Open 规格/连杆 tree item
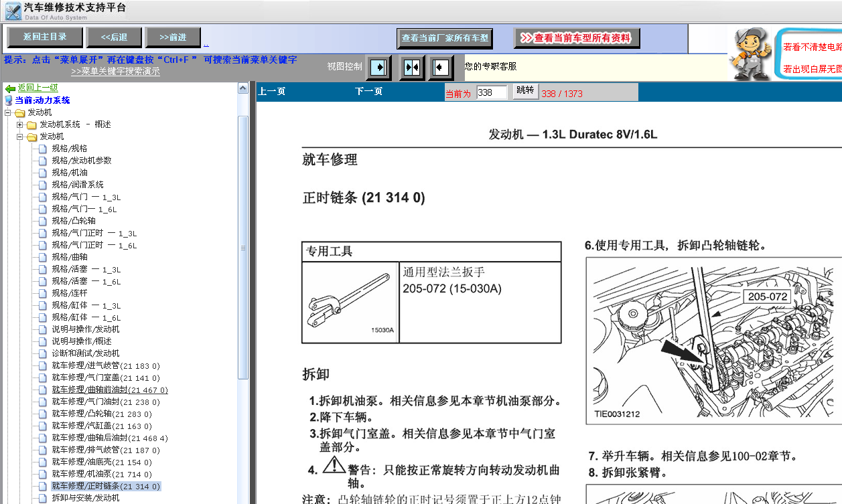The height and width of the screenshot is (504, 842). pyautogui.click(x=70, y=293)
